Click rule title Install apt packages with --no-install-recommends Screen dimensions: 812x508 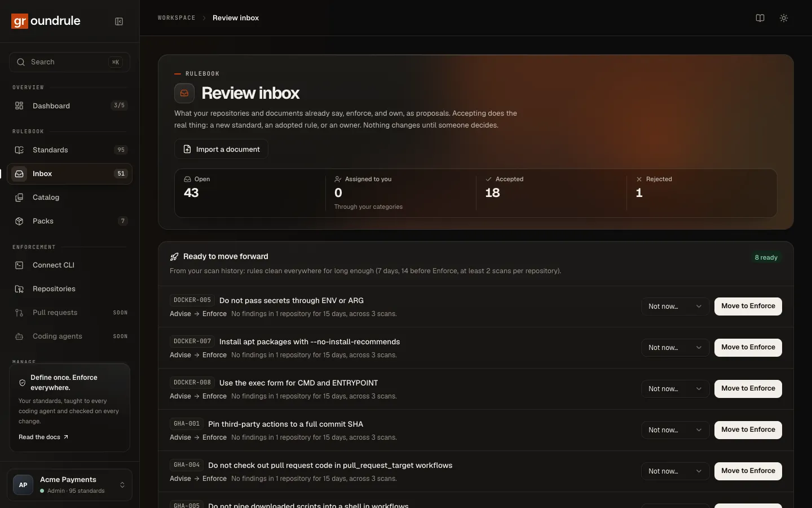click(x=310, y=341)
